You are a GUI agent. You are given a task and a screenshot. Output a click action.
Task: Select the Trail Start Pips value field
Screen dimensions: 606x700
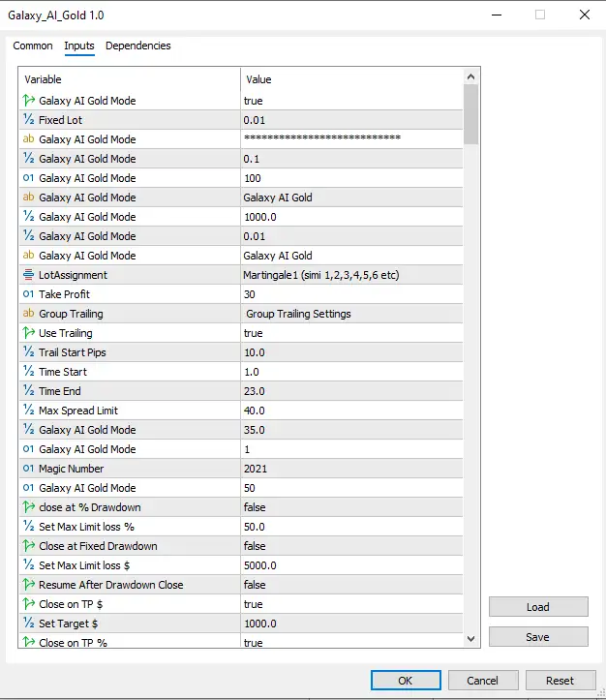coord(350,352)
